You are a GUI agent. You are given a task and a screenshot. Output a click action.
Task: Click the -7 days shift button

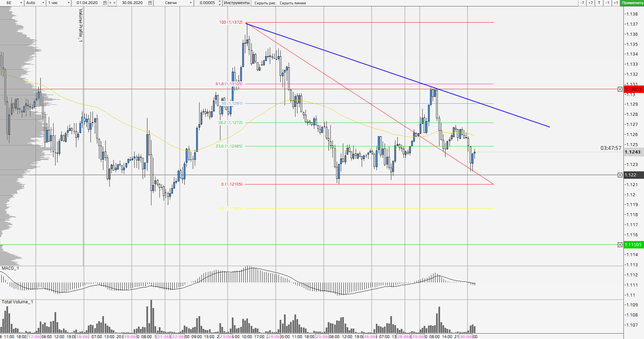(582, 3)
